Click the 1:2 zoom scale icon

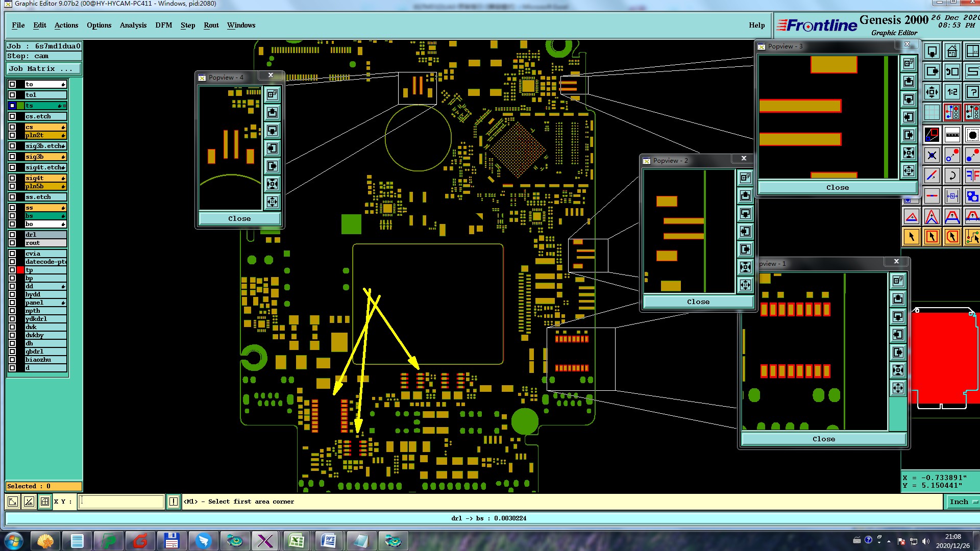[952, 92]
